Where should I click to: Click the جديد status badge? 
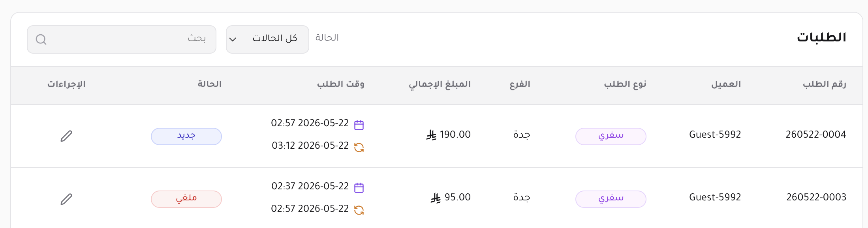(186, 136)
